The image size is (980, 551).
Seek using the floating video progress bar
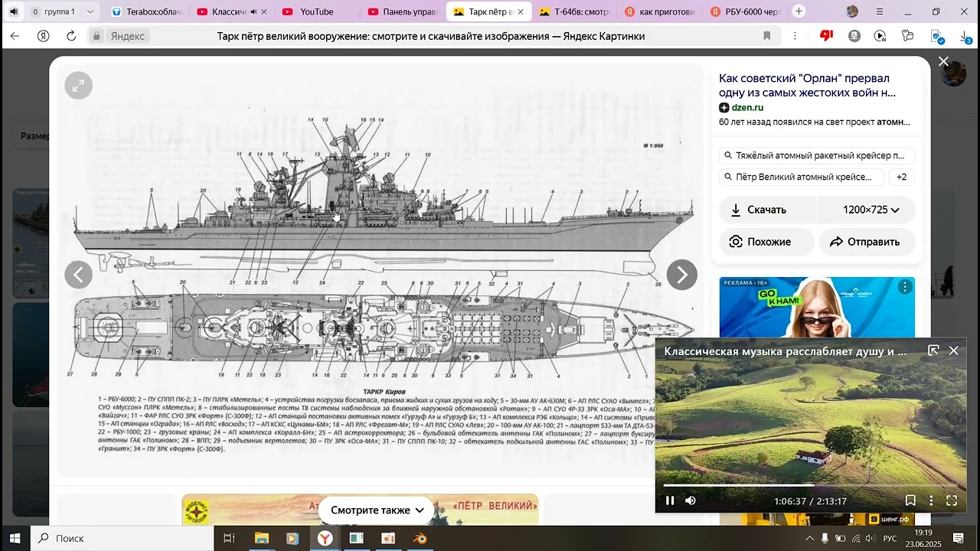(x=811, y=485)
